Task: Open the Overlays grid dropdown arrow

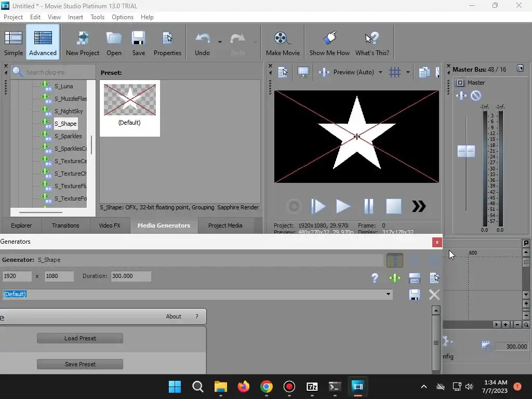Action: 408,72
